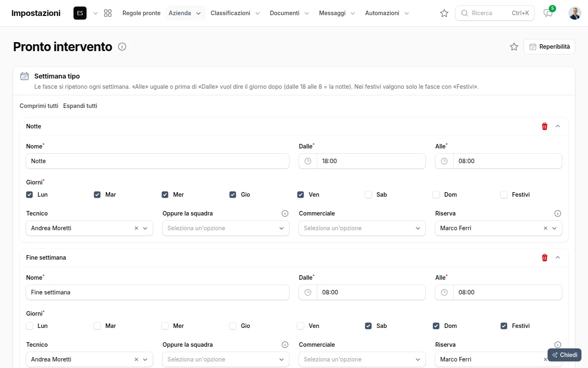Go to Regole pronte
Viewport: 588px width, 368px height.
tap(141, 13)
